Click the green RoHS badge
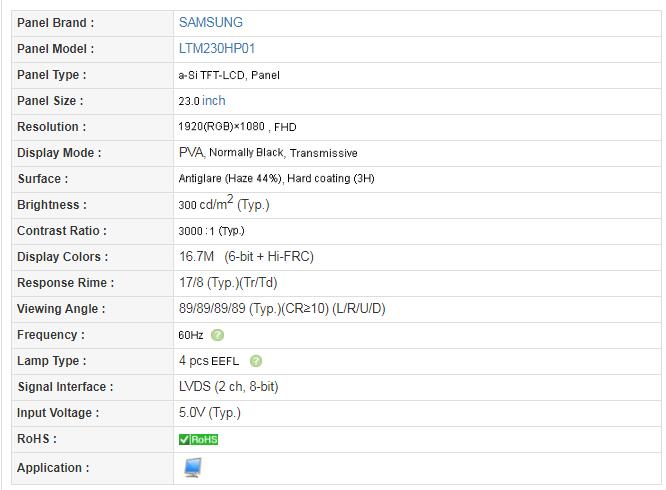 [198, 439]
